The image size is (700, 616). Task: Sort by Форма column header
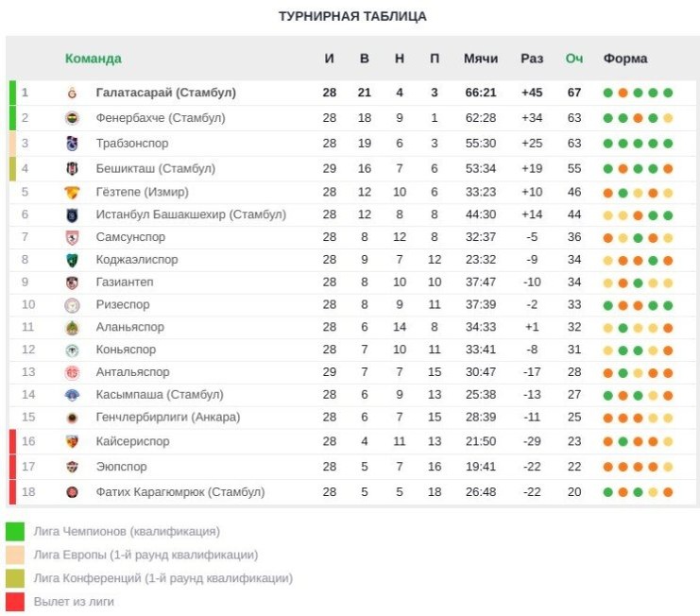[x=624, y=59]
